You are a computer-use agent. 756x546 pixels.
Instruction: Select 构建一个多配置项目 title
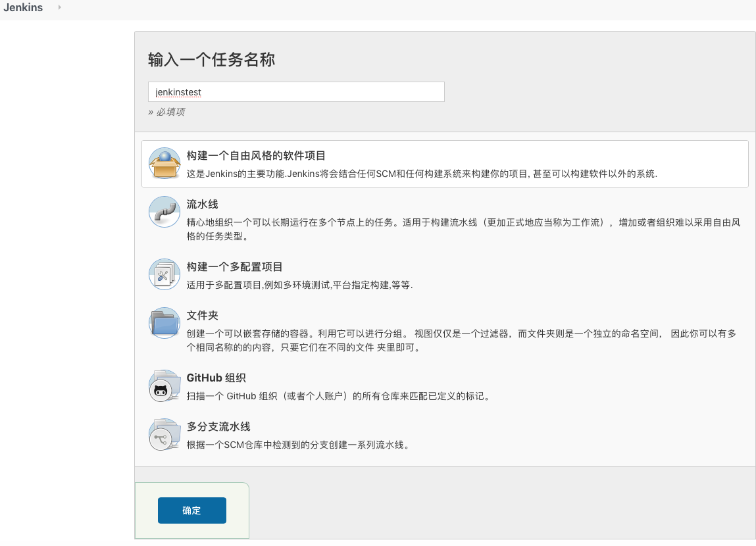click(x=234, y=267)
